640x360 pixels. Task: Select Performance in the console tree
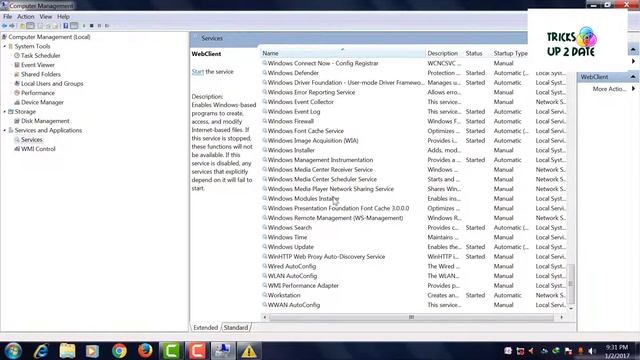[x=38, y=93]
